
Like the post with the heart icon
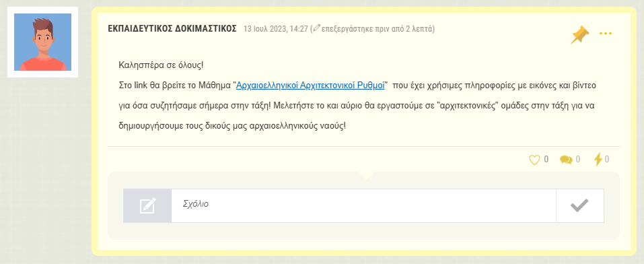(x=534, y=160)
